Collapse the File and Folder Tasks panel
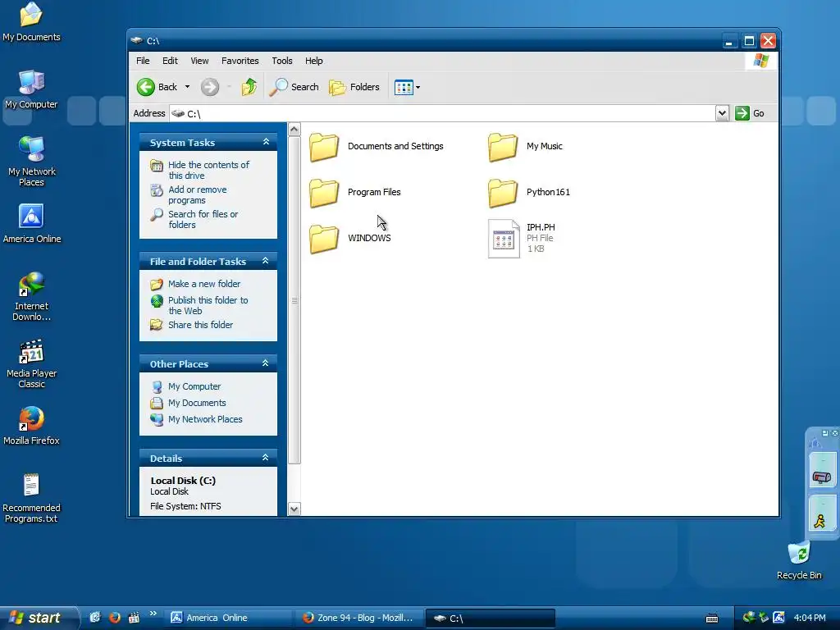Image resolution: width=840 pixels, height=630 pixels. coord(265,261)
